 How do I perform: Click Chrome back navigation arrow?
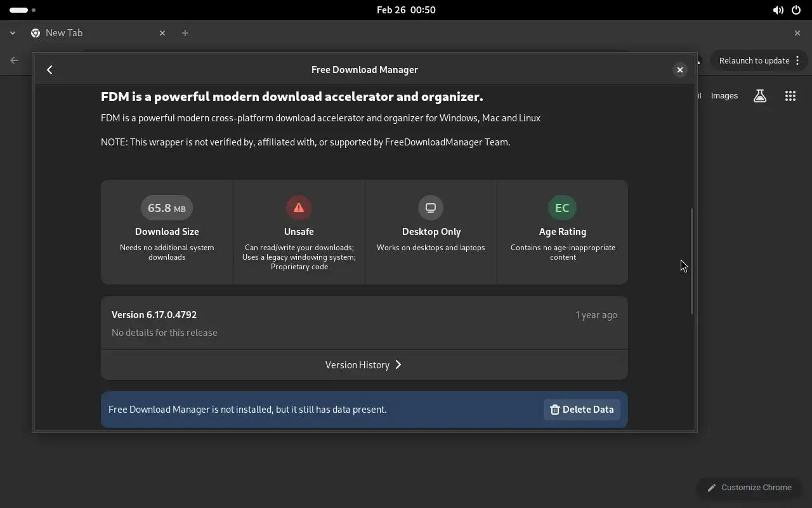pos(14,60)
